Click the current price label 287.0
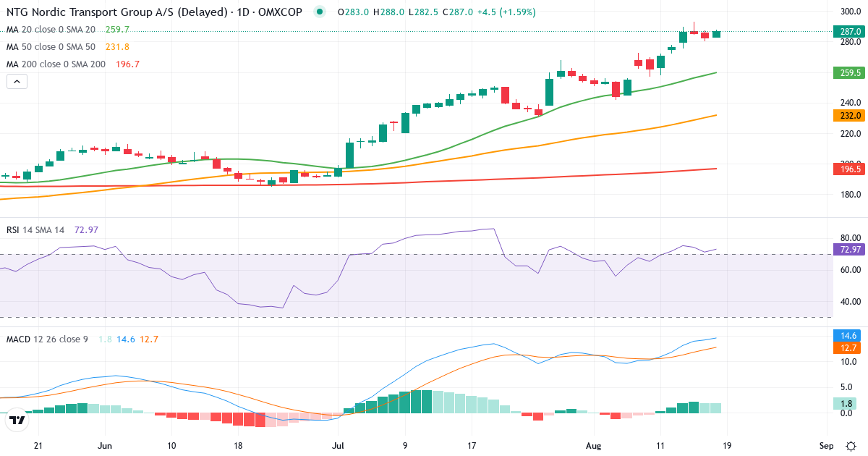The image size is (868, 456). [850, 31]
